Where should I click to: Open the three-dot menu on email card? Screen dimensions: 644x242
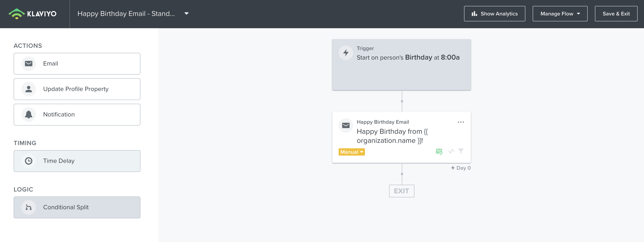pos(460,122)
